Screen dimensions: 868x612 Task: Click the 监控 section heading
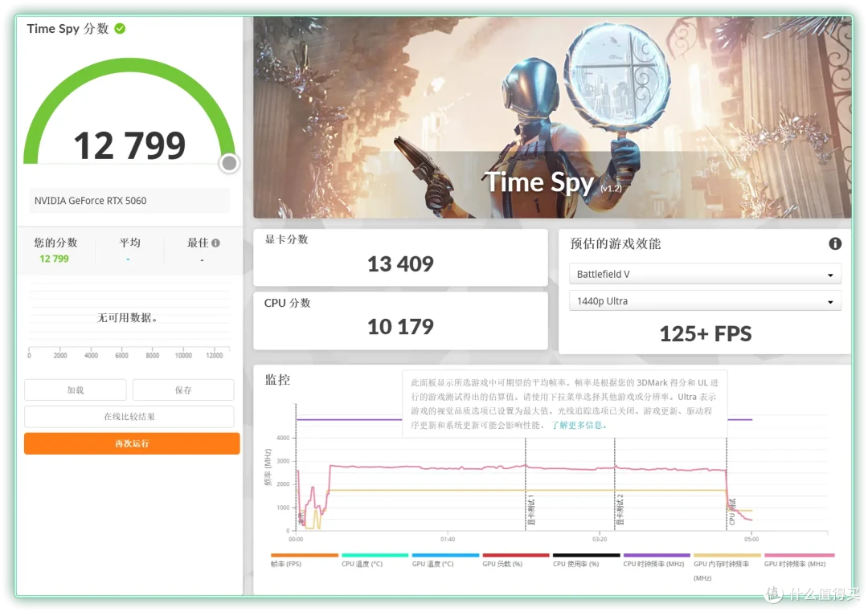277,380
